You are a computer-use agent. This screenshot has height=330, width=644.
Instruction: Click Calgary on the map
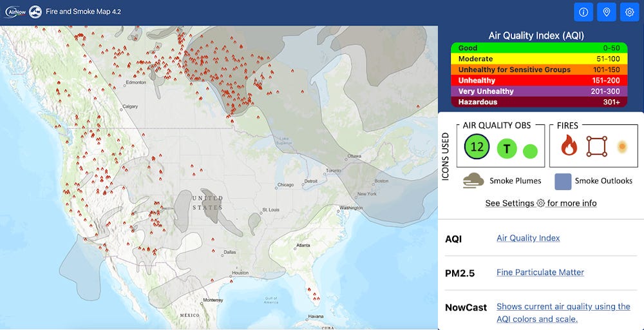click(130, 106)
